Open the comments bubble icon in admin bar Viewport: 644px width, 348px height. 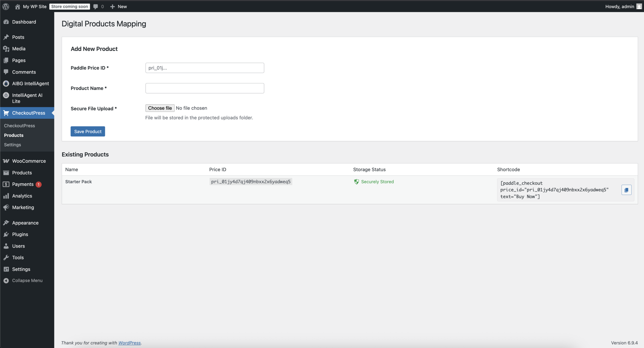point(96,7)
